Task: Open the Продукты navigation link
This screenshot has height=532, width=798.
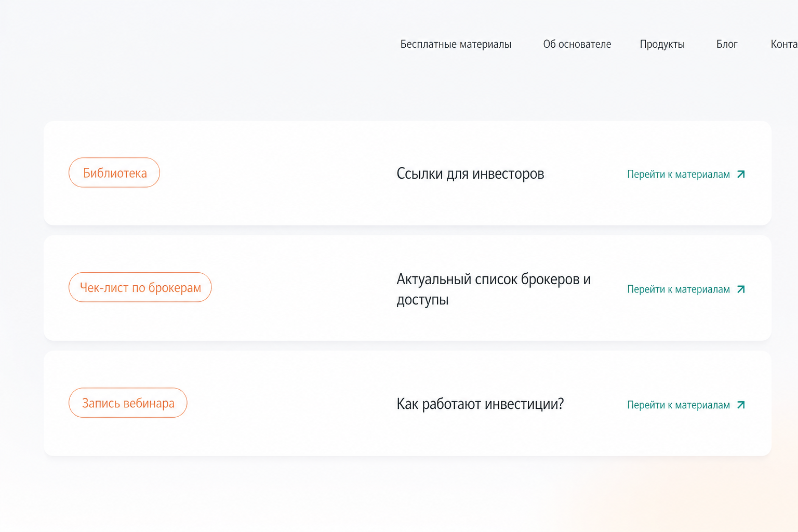Action: pos(662,44)
